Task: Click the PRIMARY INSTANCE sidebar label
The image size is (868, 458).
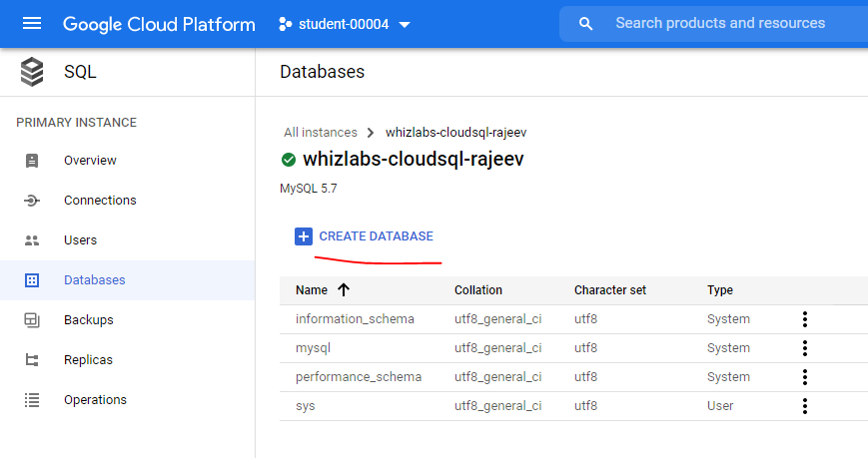Action: click(76, 123)
